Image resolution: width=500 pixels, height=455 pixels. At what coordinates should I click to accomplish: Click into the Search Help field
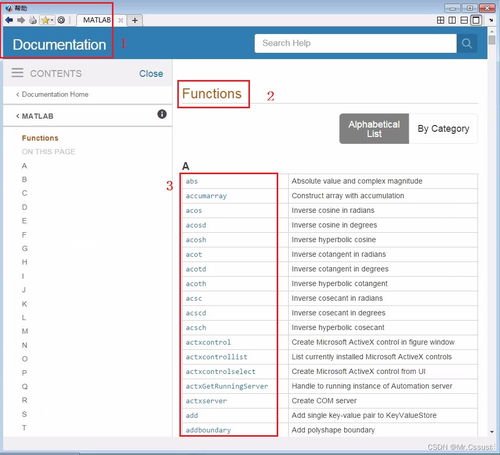[355, 43]
